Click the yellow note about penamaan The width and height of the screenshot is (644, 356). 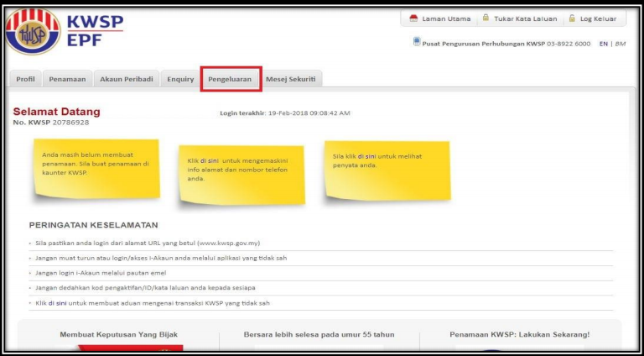click(96, 168)
